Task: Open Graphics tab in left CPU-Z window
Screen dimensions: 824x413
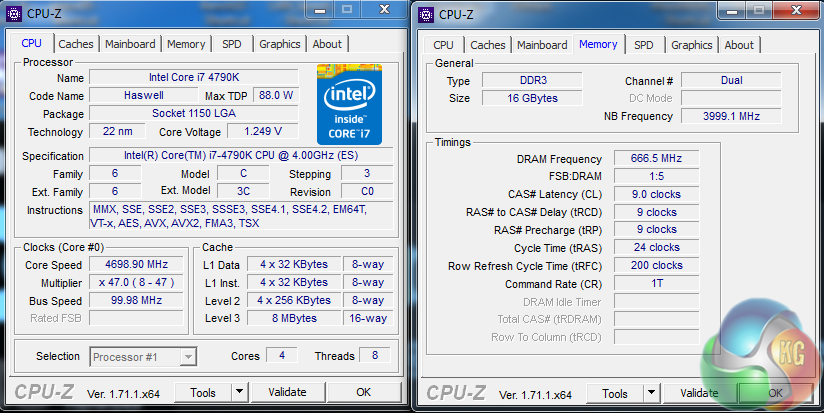Action: coord(280,44)
